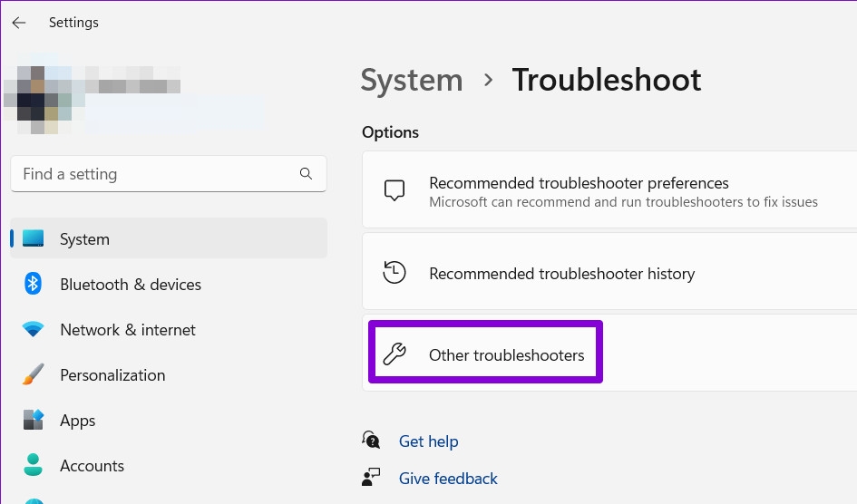Open Recommended troubleshooter history

coord(609,273)
